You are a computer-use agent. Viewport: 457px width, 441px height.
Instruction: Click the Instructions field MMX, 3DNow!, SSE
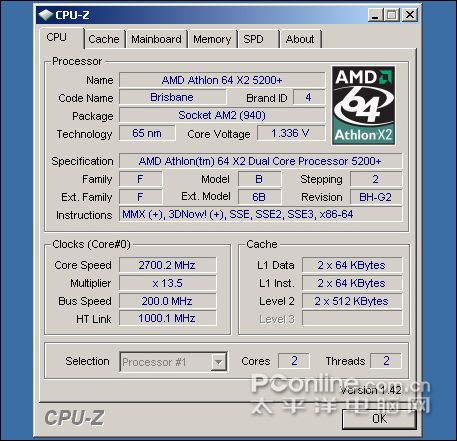(x=260, y=214)
